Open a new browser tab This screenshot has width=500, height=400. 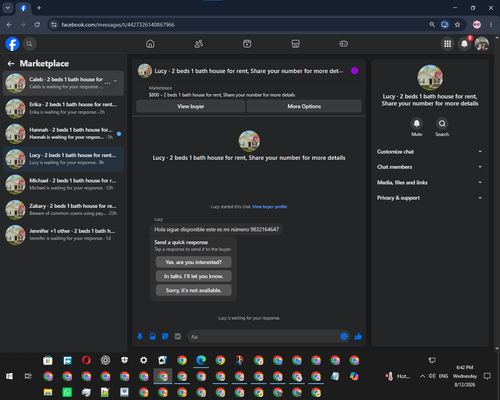pos(39,8)
